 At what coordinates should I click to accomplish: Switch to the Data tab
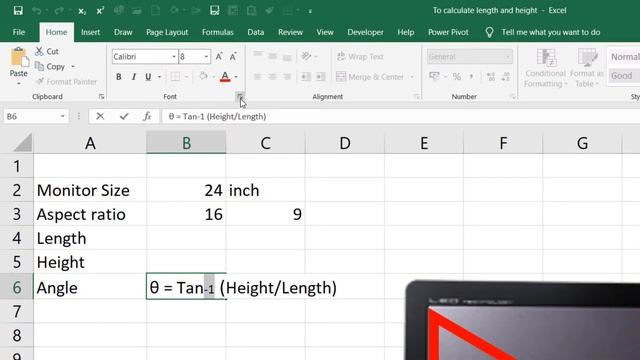(256, 32)
